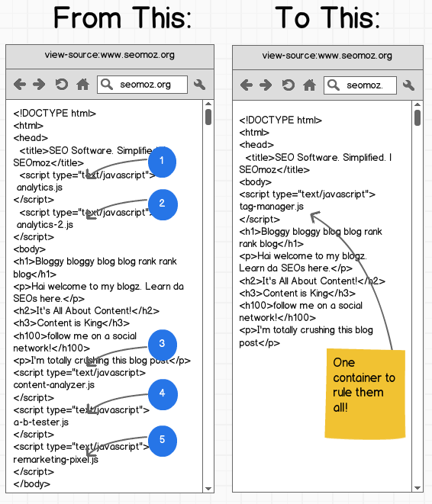Click '<h3>Content is King</h3>' in left source
The height and width of the screenshot is (504, 432).
pyautogui.click(x=72, y=323)
